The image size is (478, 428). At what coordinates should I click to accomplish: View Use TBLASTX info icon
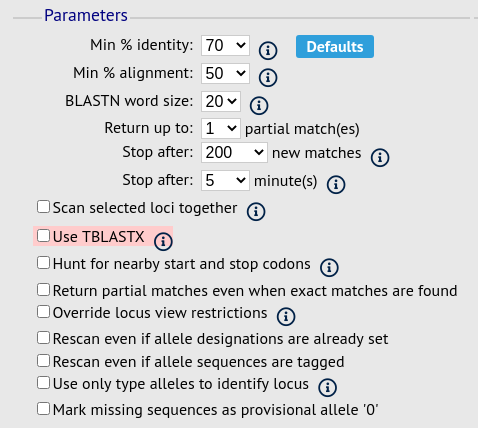coord(163,241)
